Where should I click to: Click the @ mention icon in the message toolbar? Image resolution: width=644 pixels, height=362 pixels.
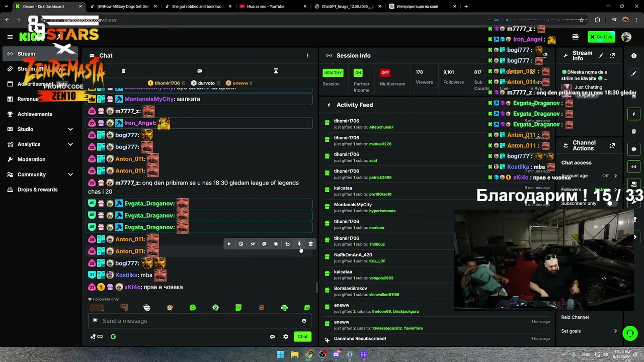tap(264, 244)
